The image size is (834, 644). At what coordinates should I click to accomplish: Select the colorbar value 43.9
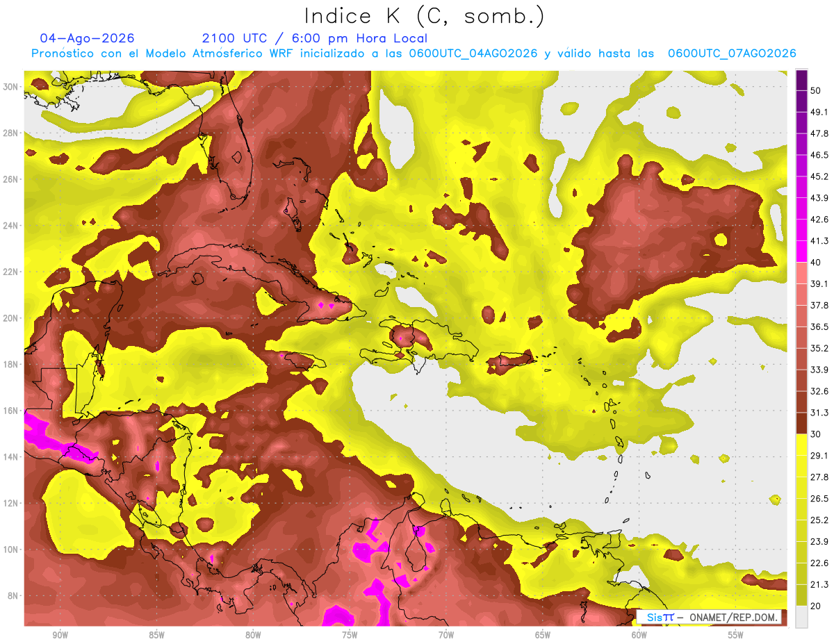coord(819,198)
